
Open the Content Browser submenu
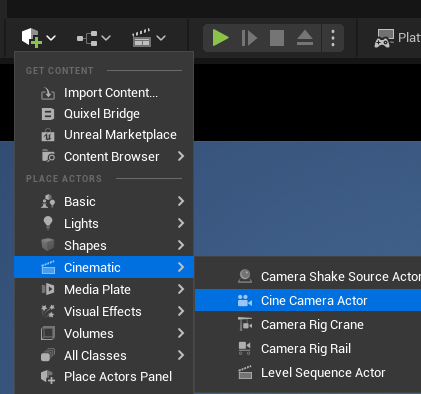click(104, 157)
